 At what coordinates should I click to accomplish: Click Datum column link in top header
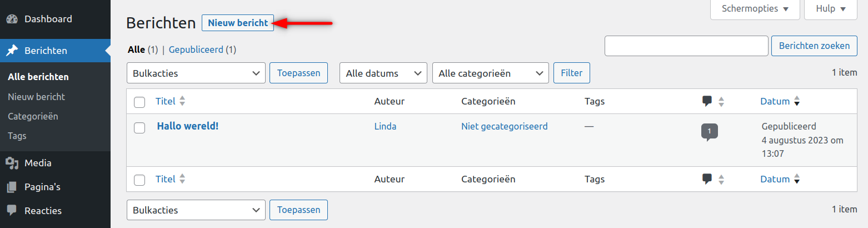[x=775, y=101]
